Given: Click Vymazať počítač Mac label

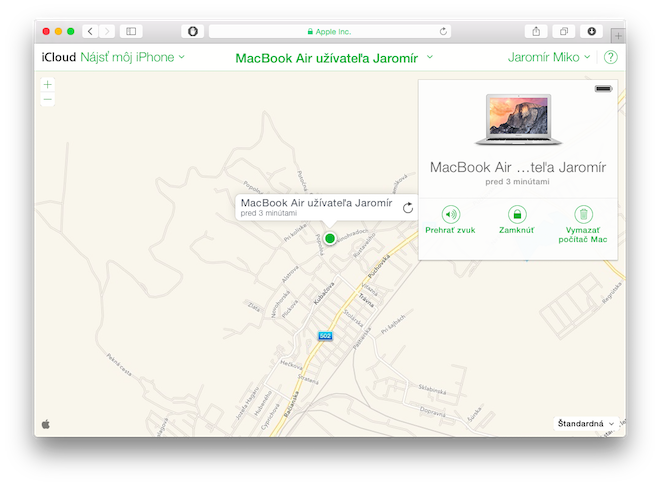Looking at the screenshot, I should [583, 235].
